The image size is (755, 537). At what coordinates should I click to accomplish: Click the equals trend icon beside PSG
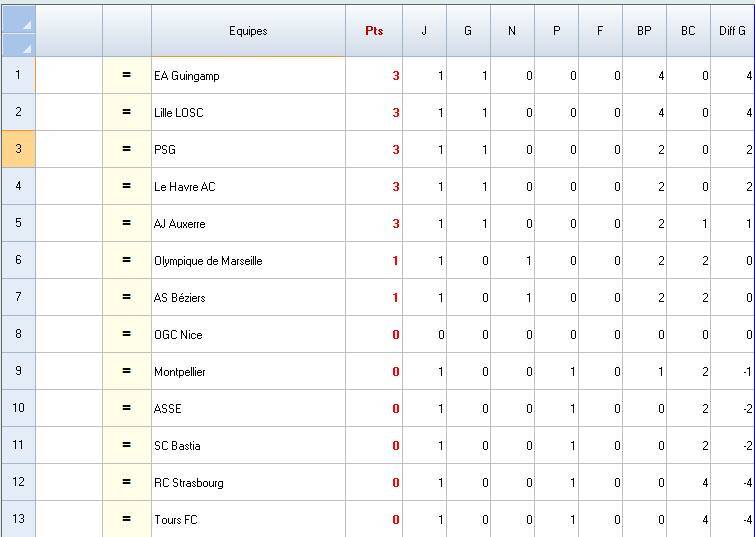126,150
